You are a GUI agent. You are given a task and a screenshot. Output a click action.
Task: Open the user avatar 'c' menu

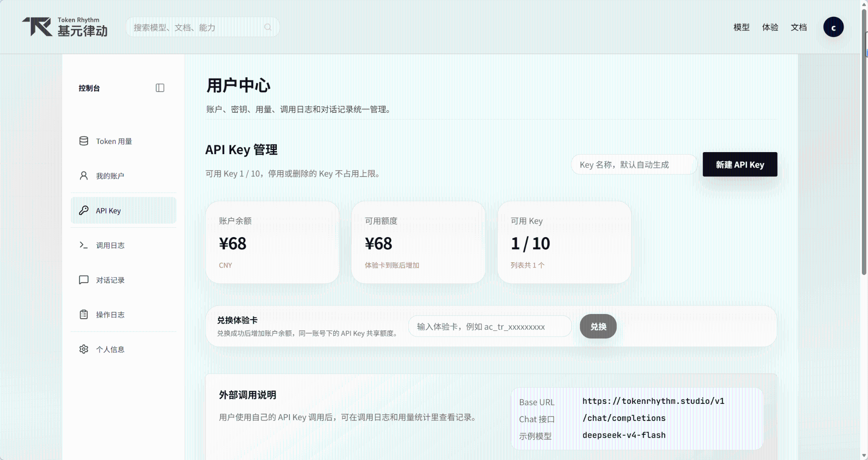point(833,27)
